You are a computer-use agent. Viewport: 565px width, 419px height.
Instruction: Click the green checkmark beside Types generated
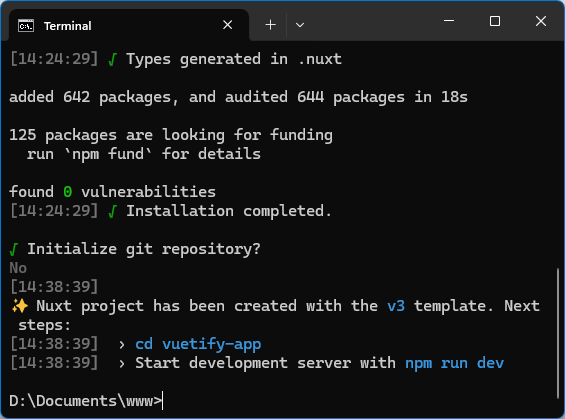point(112,59)
